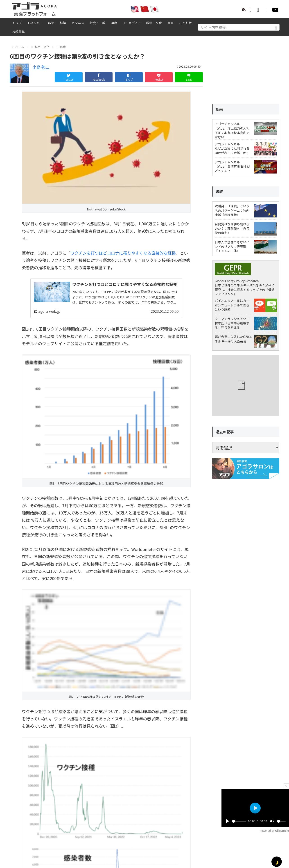289x868 pixels.
Task: Click the 医療 breadcrumb
Action: coord(63,47)
